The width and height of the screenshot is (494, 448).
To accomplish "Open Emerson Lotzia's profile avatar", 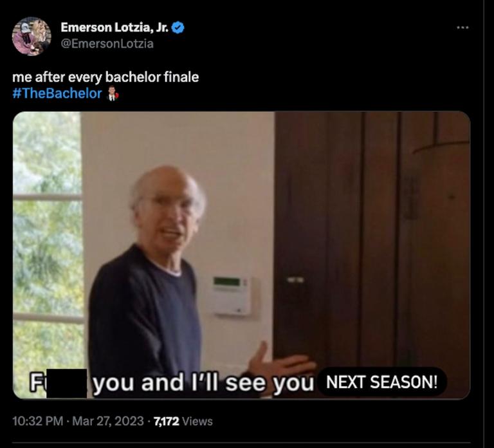I will (x=32, y=36).
